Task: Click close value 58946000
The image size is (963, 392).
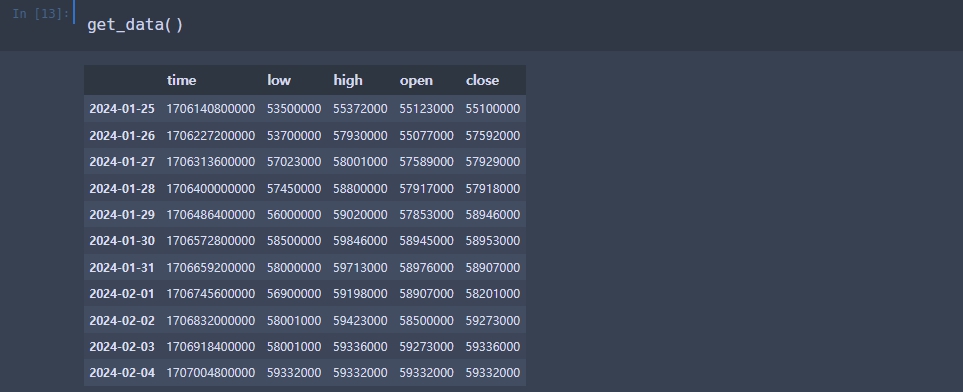Action: coord(493,214)
